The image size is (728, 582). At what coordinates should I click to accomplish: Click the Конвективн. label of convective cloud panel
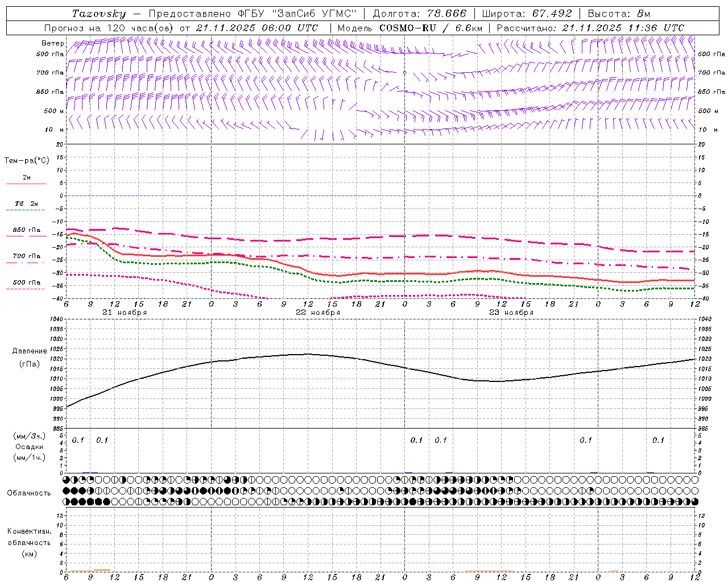pos(29,531)
